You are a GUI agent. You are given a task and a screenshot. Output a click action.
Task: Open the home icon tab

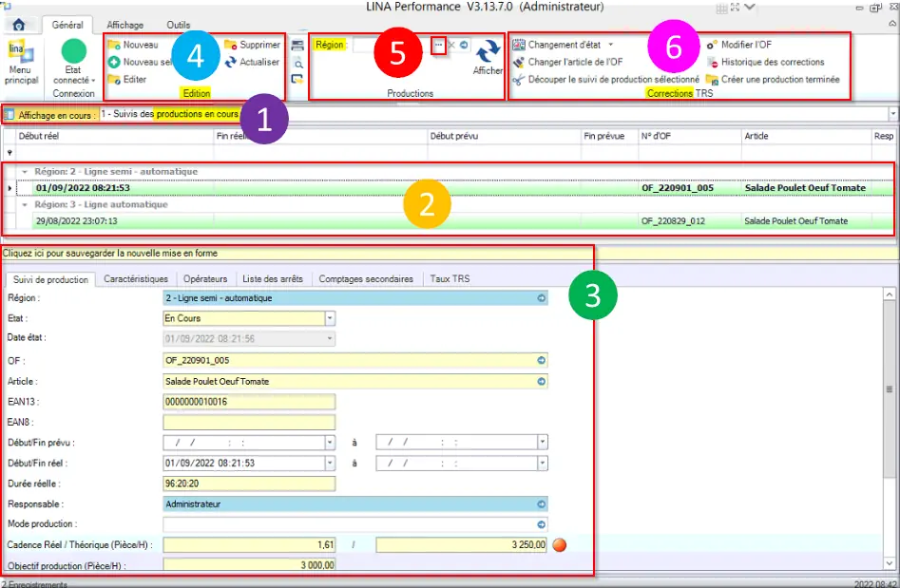[18, 25]
